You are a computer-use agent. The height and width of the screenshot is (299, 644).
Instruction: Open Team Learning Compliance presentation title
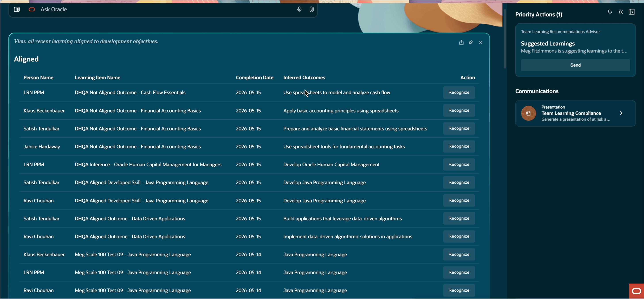(571, 113)
